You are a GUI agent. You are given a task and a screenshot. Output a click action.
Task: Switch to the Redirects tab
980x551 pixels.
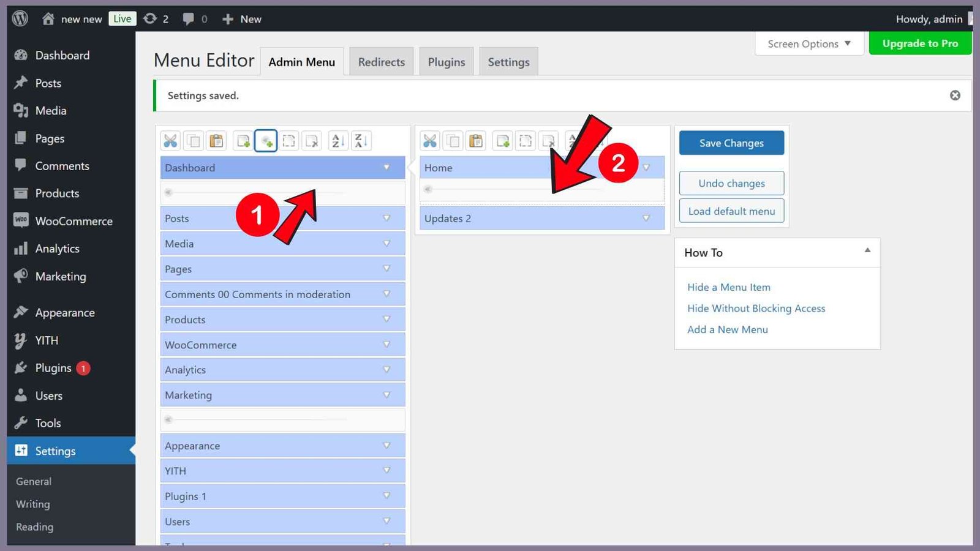(382, 62)
